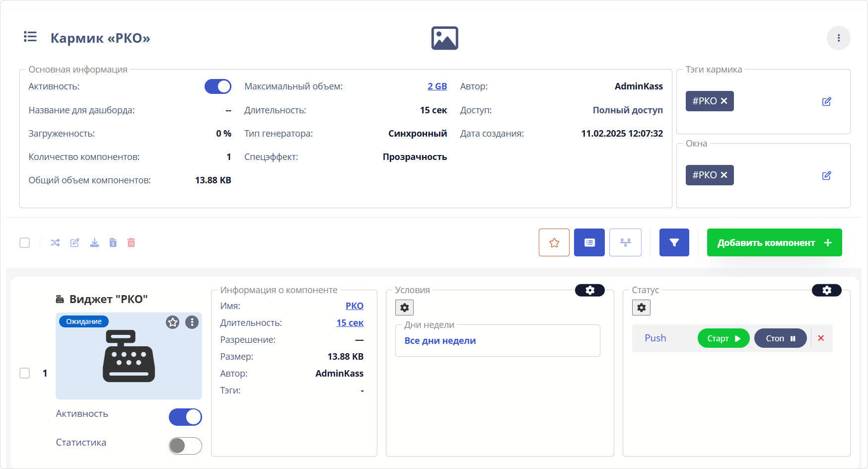The width and height of the screenshot is (868, 469).
Task: Delete Push status with red X
Action: 821,338
